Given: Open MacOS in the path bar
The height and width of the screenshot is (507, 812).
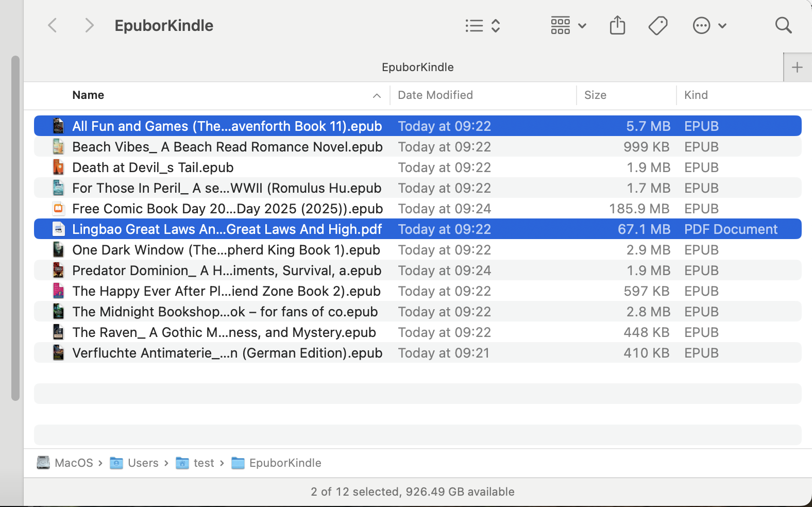Looking at the screenshot, I should coord(74,463).
